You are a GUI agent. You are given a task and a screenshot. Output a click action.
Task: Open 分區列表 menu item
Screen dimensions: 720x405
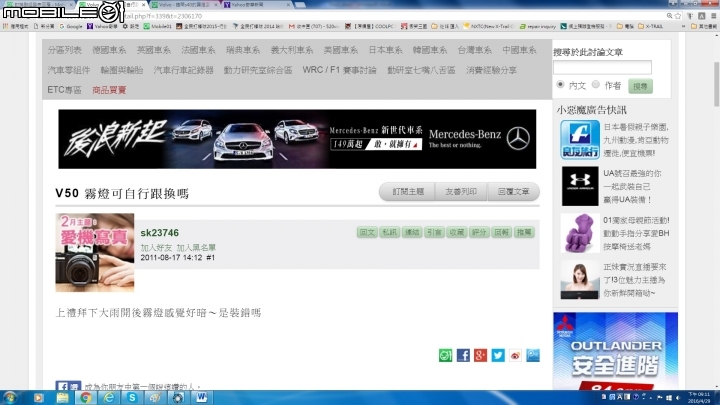point(64,50)
